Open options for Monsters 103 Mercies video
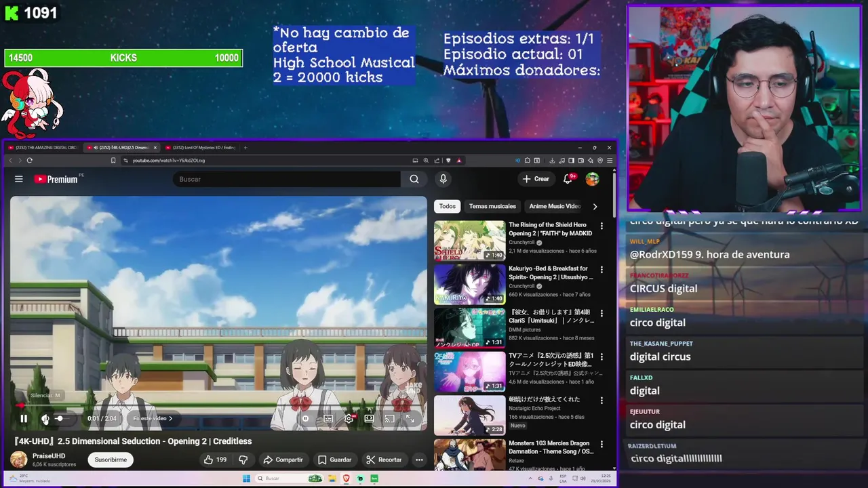Screen dimensions: 868x488 click(601, 444)
